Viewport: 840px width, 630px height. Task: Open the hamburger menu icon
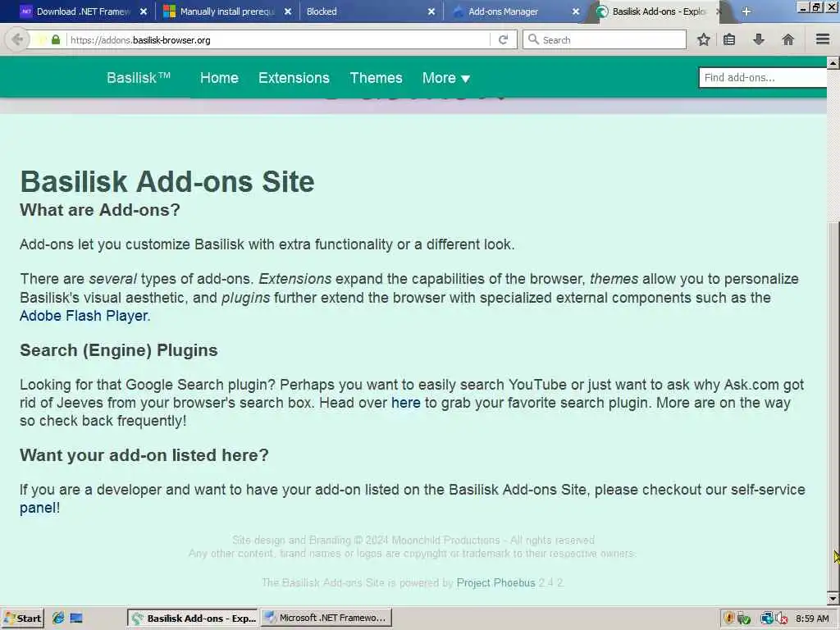click(823, 39)
